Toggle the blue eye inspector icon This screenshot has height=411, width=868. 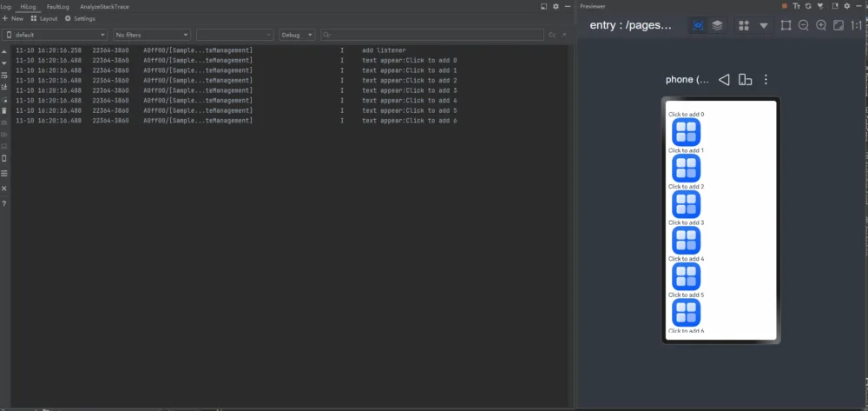click(x=698, y=25)
